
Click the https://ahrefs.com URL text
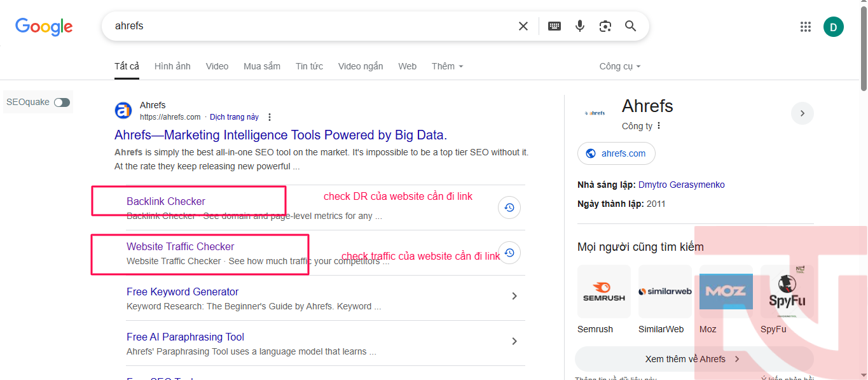[x=170, y=117]
